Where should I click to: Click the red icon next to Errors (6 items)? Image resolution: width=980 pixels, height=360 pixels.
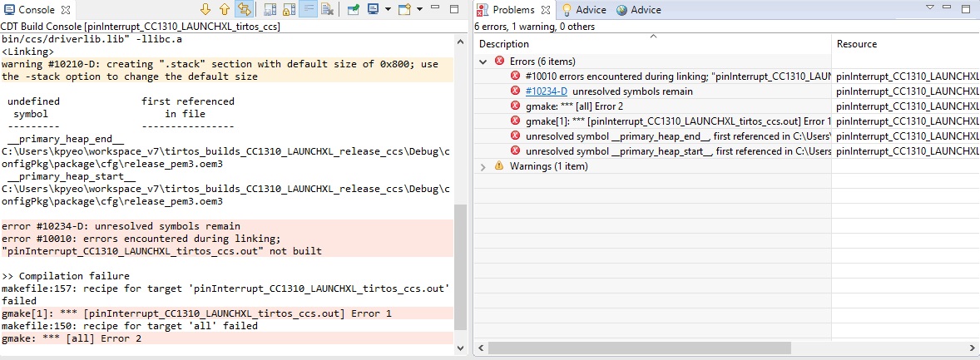(x=499, y=62)
